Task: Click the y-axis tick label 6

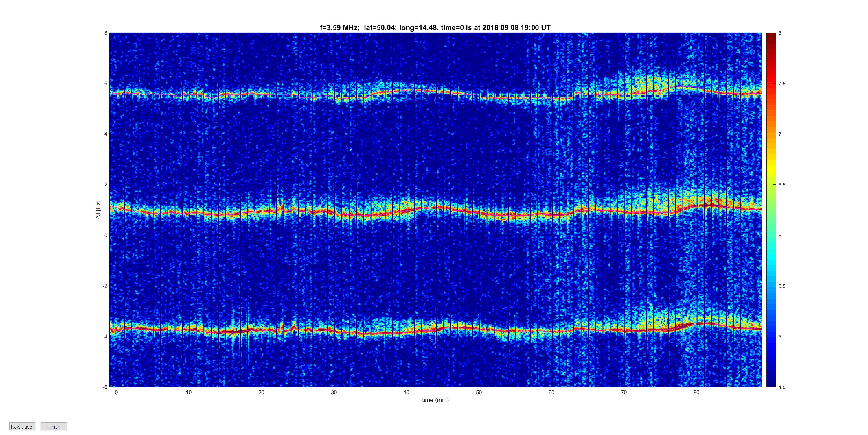Action: coord(106,84)
